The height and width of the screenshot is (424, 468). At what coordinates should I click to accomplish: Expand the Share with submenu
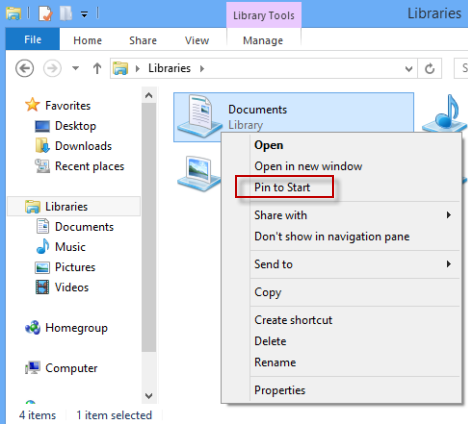(341, 215)
